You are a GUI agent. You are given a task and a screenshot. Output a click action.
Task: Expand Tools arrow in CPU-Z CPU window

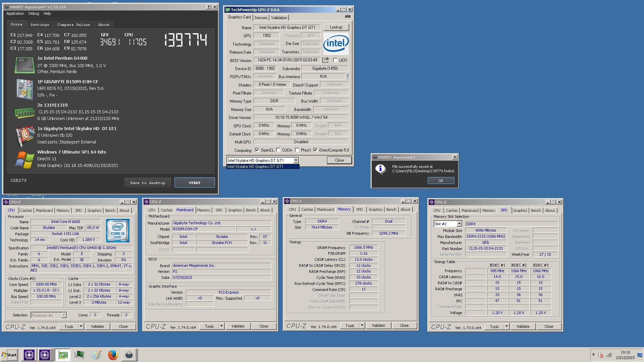[x=81, y=326]
